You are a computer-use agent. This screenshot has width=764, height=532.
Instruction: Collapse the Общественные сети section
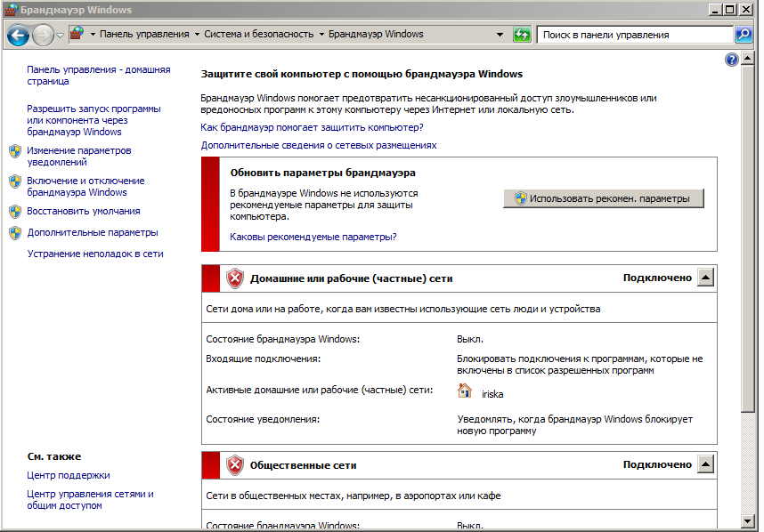pyautogui.click(x=705, y=464)
